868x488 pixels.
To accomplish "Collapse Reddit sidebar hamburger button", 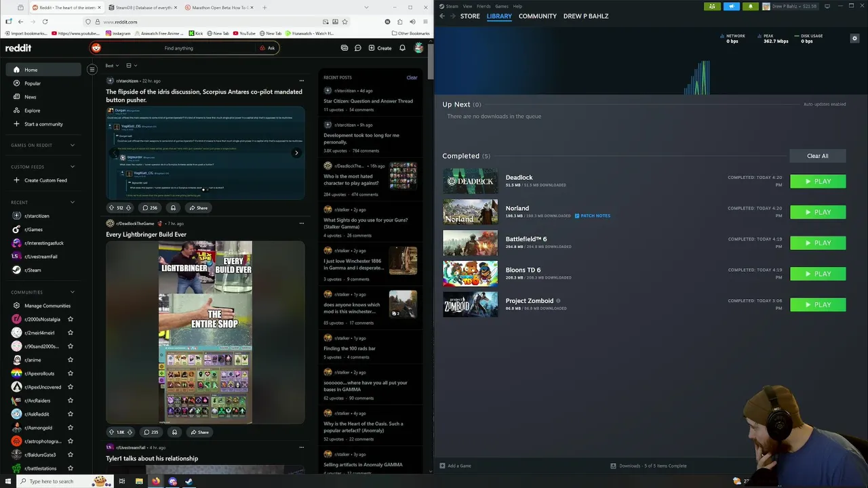I will pos(92,70).
